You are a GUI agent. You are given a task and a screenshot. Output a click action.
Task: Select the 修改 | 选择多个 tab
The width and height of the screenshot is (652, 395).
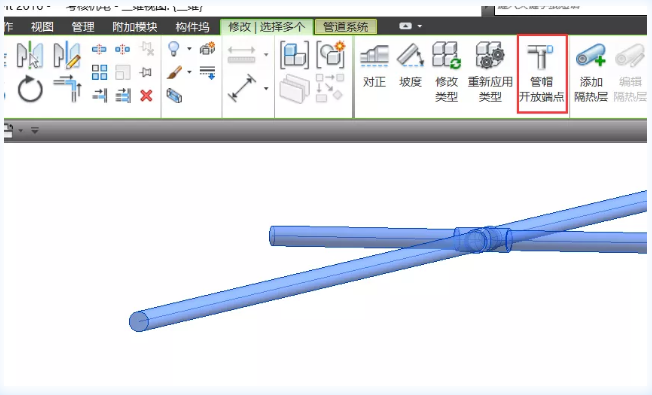[x=267, y=27]
